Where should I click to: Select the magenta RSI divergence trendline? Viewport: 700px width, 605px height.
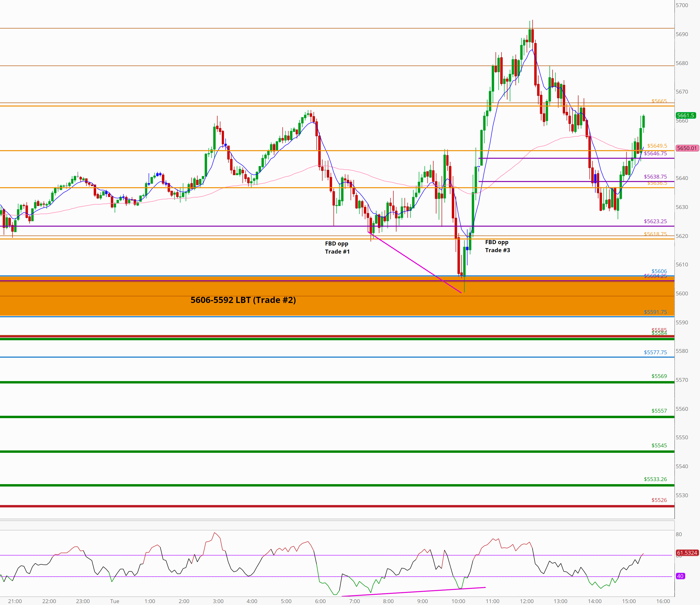pyautogui.click(x=413, y=591)
